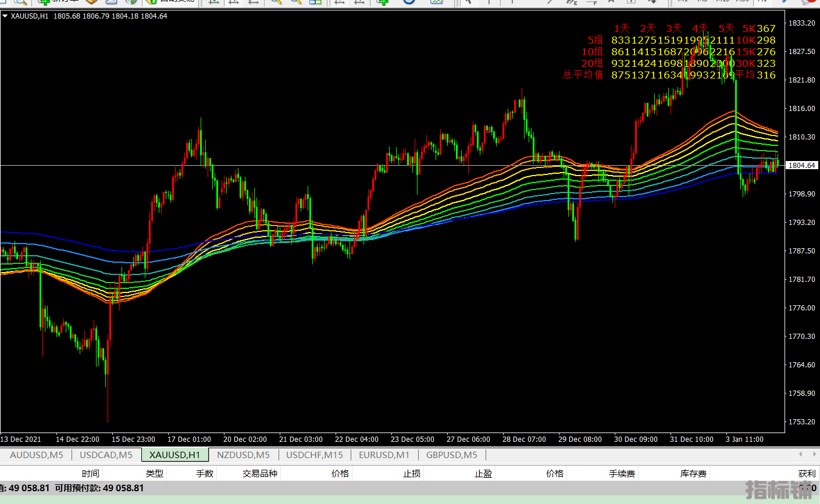Click the 获利 column header
This screenshot has height=504, width=820.
pos(807,474)
